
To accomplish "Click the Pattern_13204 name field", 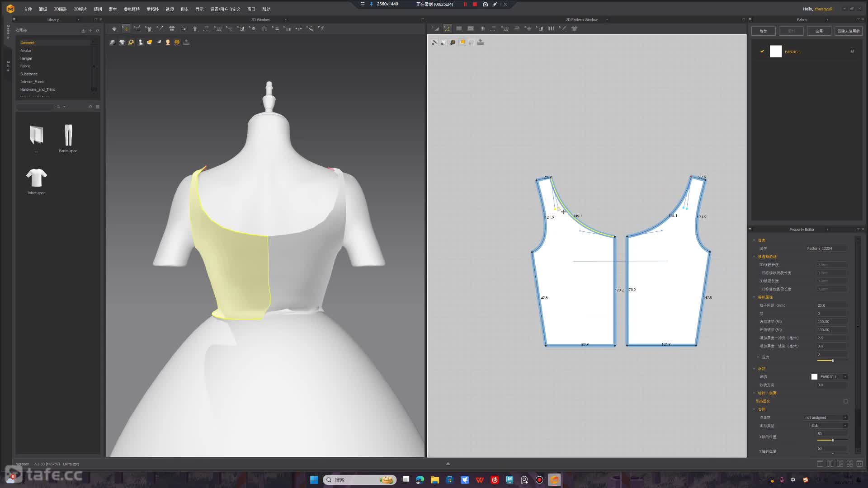I will click(826, 249).
